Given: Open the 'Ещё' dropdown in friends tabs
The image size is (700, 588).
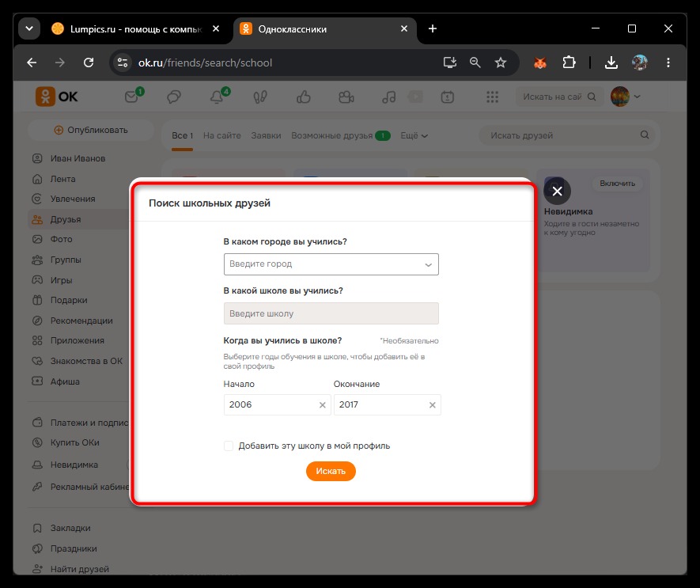Looking at the screenshot, I should [x=414, y=135].
